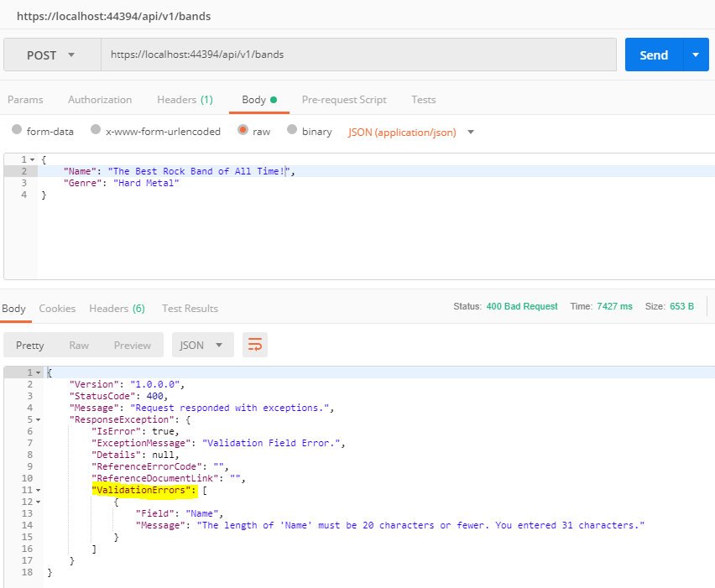715x588 pixels.
Task: Click the request URL input field
Action: click(x=358, y=55)
